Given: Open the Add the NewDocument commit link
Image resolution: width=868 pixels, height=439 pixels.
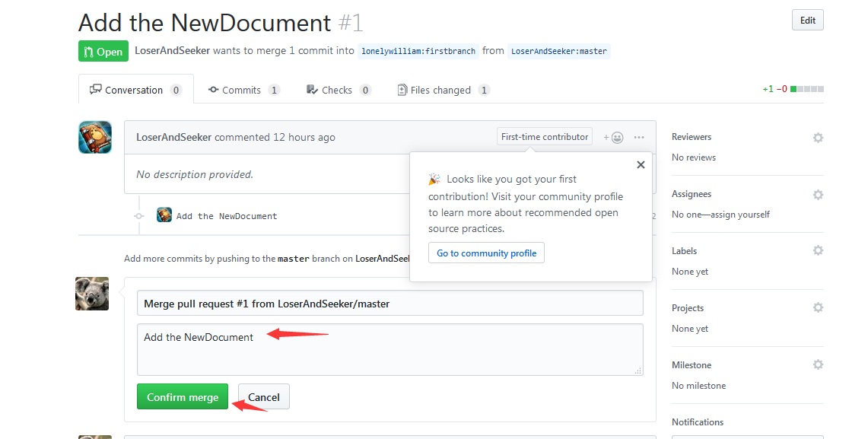Looking at the screenshot, I should 227,216.
